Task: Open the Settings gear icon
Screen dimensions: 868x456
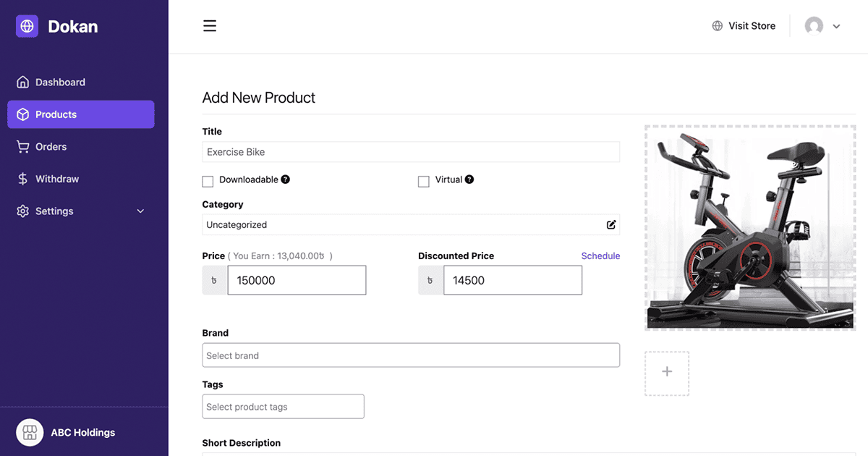Action: tap(22, 211)
